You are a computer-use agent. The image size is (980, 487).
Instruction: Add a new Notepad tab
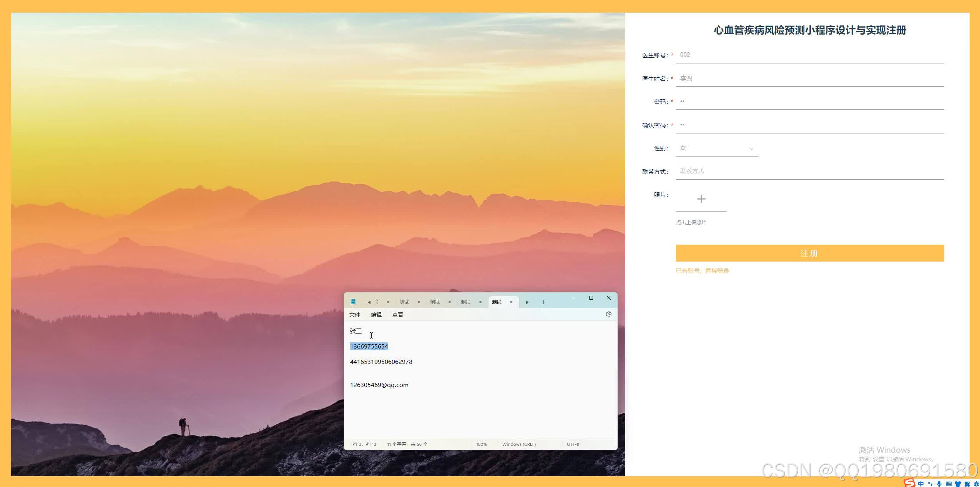543,302
